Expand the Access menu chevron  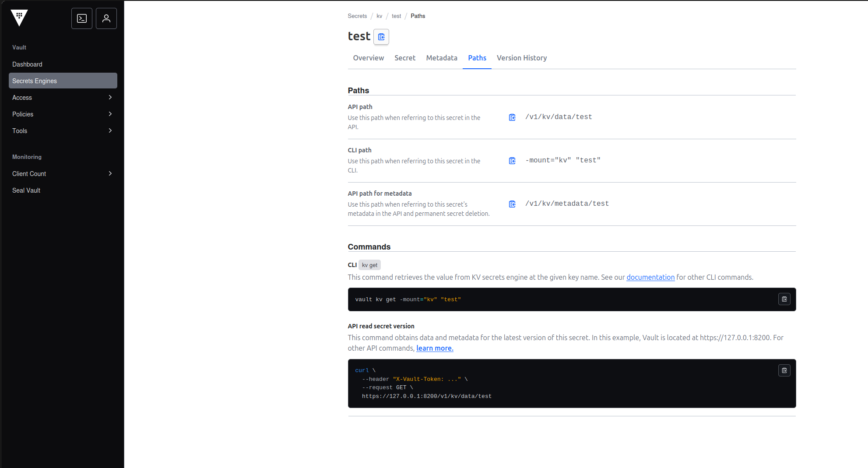[x=110, y=97]
